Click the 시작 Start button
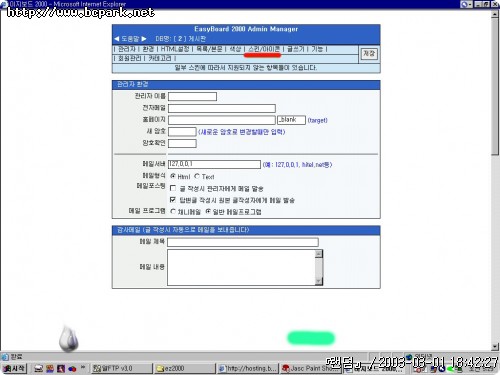500x375 pixels. (x=14, y=368)
